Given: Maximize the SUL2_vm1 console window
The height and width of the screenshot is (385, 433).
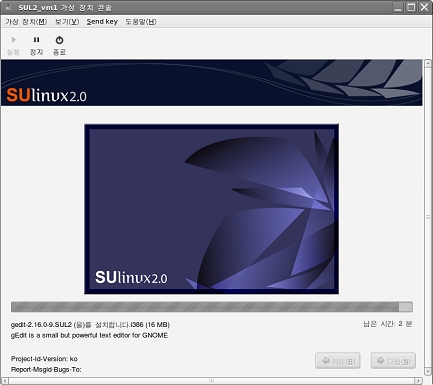Looking at the screenshot, I should pyautogui.click(x=411, y=7).
